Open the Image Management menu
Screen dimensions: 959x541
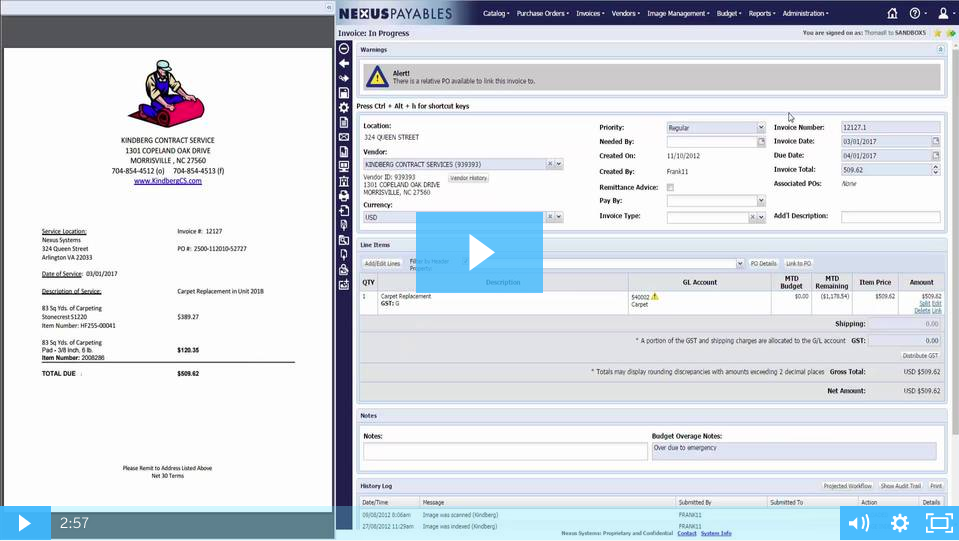[678, 13]
